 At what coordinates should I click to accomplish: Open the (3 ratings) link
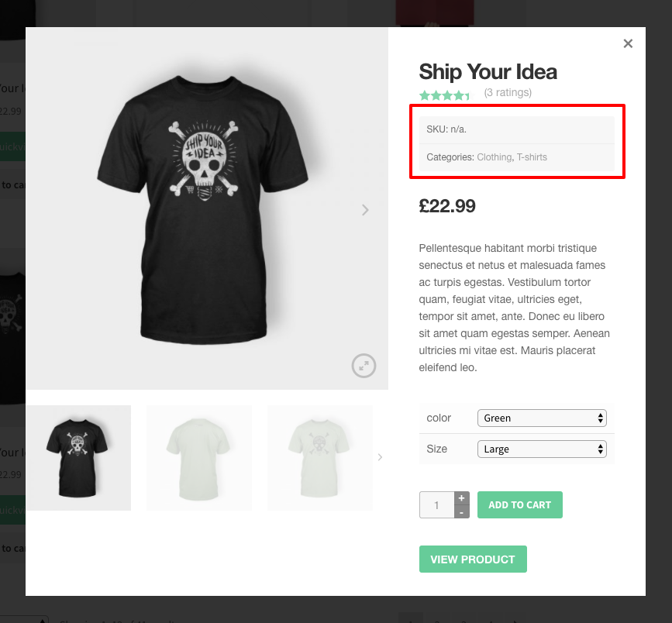point(509,92)
